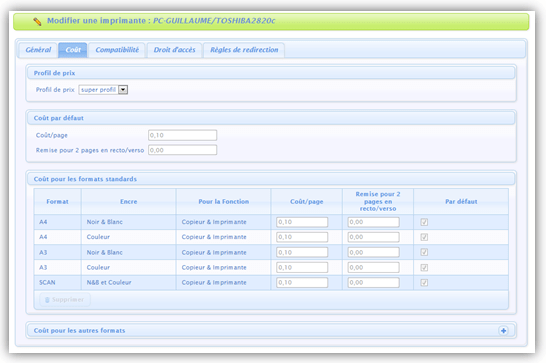546x363 pixels.
Task: Click Coût/page field for A4 Couleur
Action: click(302, 237)
